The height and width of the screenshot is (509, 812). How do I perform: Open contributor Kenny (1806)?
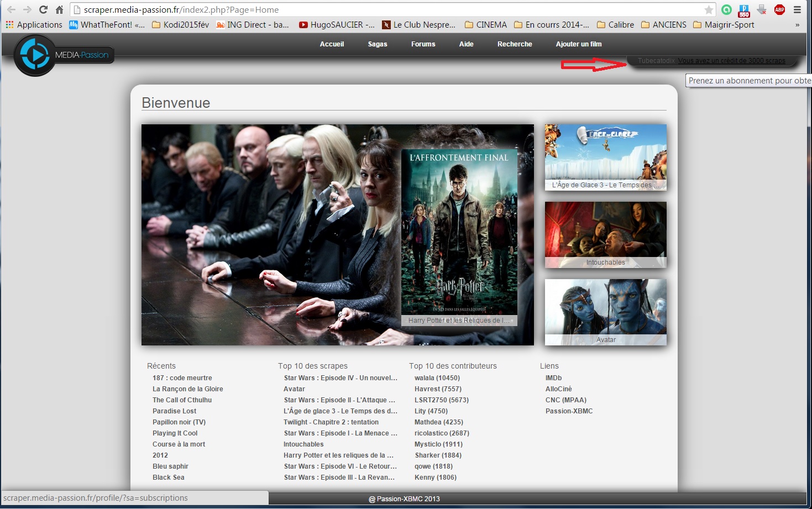click(436, 477)
